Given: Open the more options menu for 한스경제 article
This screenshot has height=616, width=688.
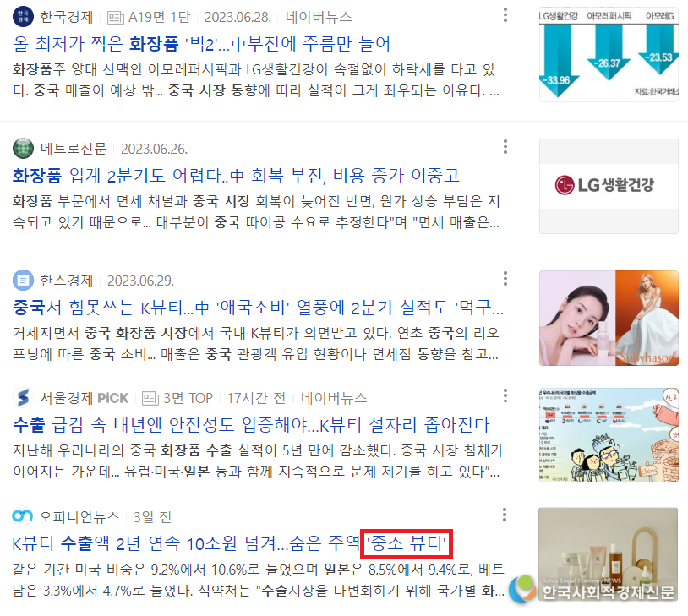Looking at the screenshot, I should pyautogui.click(x=505, y=278).
